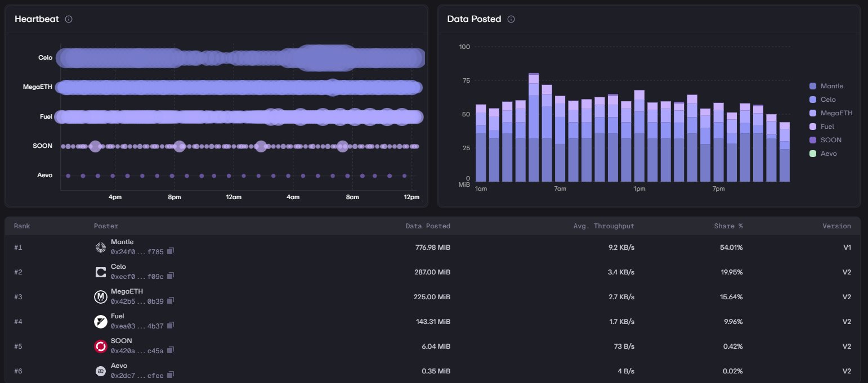Viewport: 868px width, 383px height.
Task: Copy the Aevo poster address
Action: 171,375
